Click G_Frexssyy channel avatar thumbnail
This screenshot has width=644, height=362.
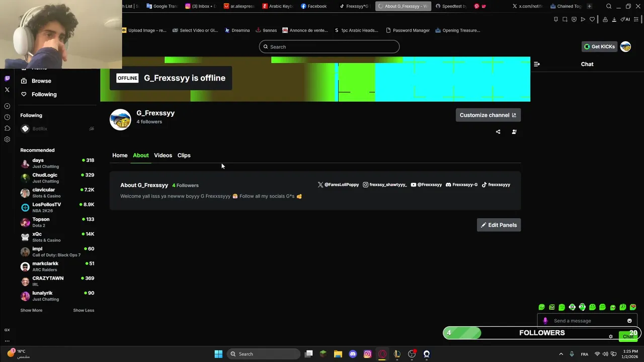120,120
